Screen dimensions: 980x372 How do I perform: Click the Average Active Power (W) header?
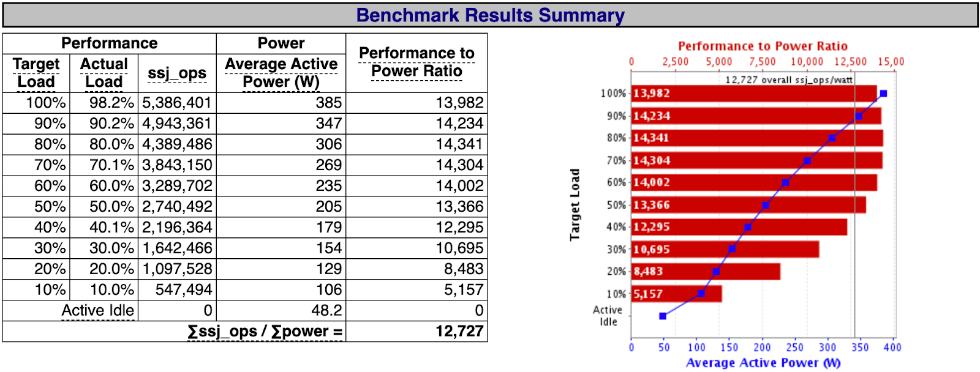pos(281,73)
